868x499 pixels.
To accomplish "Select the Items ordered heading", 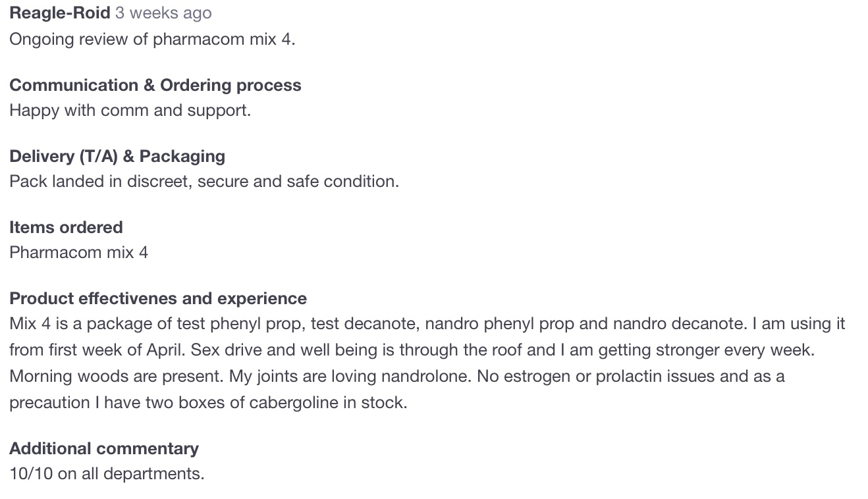I will pyautogui.click(x=66, y=227).
